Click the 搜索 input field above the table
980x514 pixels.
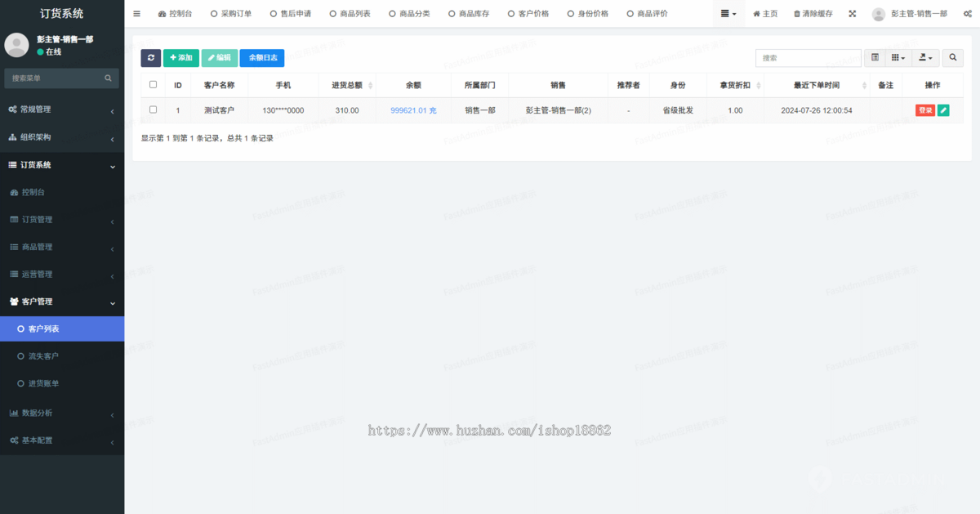(808, 57)
